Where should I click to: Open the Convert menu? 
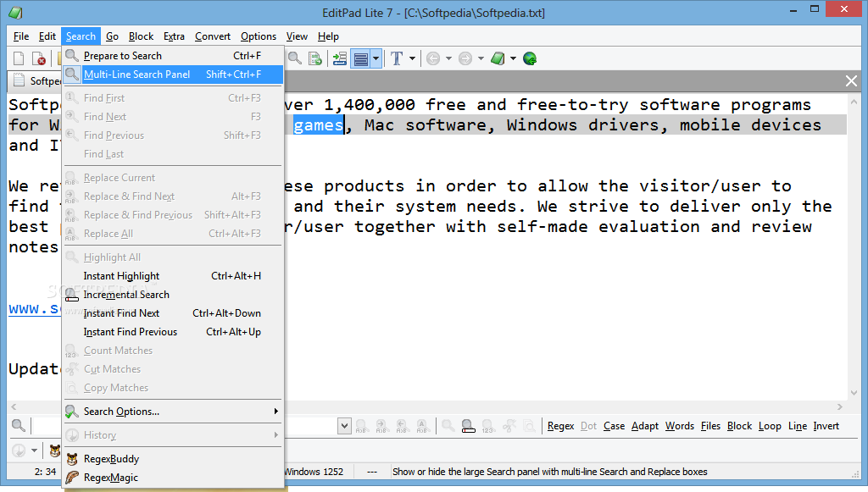(x=213, y=36)
